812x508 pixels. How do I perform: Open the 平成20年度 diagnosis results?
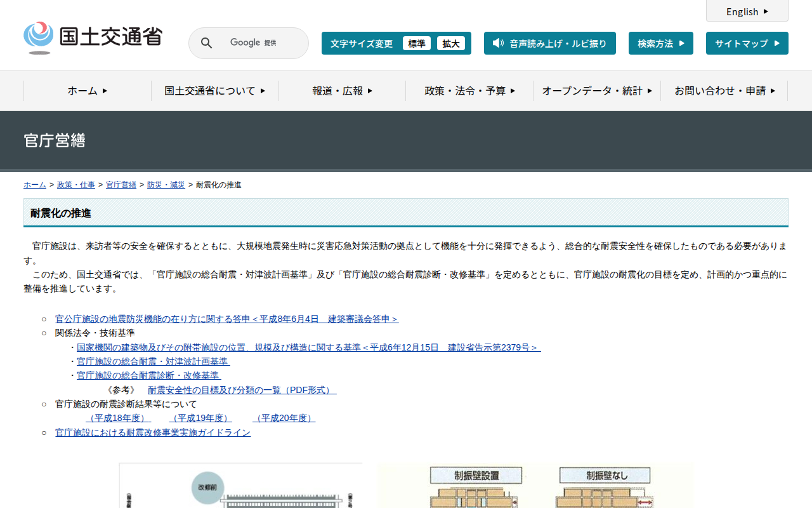pos(284,418)
